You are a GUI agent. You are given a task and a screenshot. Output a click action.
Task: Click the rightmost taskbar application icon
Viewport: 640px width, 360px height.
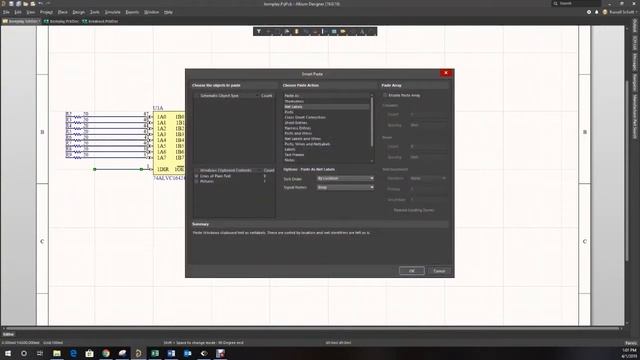tap(220, 353)
